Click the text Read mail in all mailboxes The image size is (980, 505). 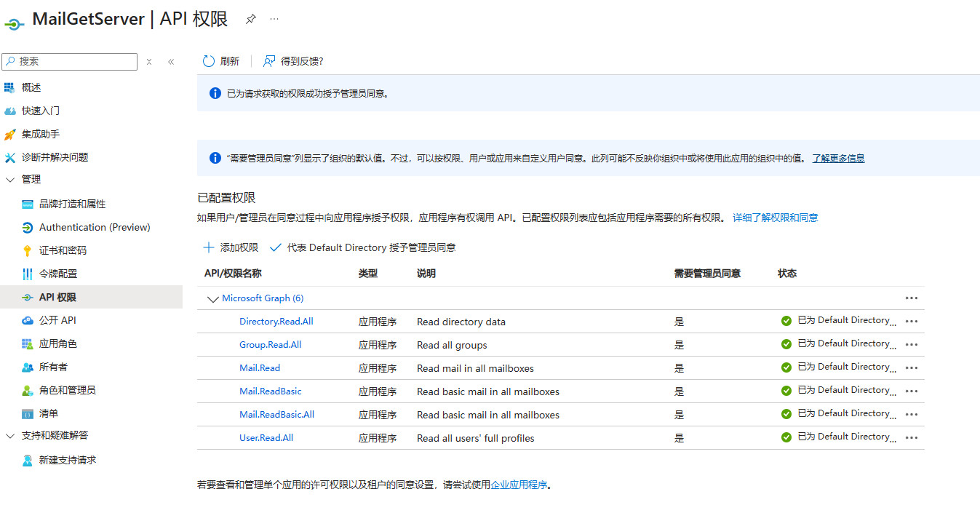475,368
